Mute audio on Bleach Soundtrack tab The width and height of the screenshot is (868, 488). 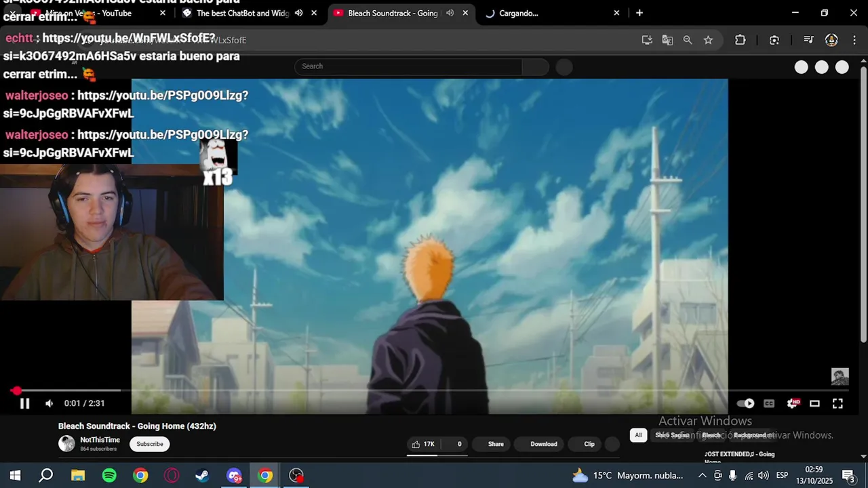click(x=450, y=13)
